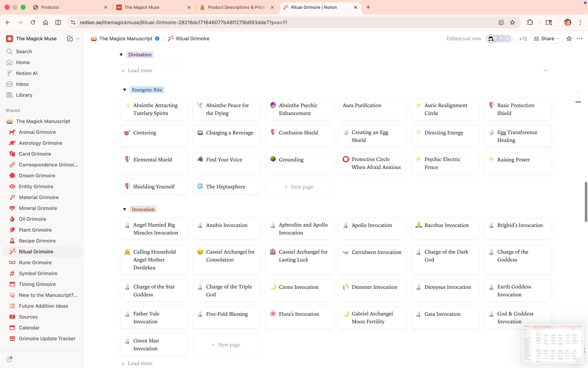Open The Heptasphere page card

tap(226, 187)
